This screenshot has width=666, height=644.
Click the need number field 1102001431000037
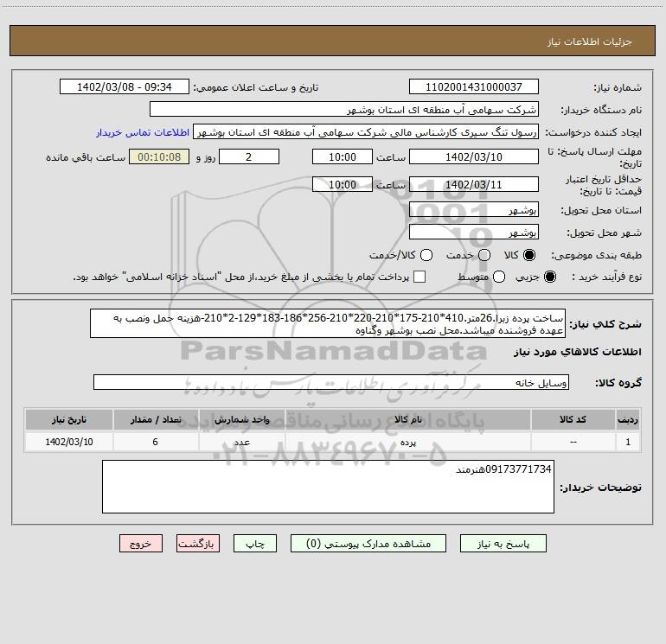coord(474,86)
